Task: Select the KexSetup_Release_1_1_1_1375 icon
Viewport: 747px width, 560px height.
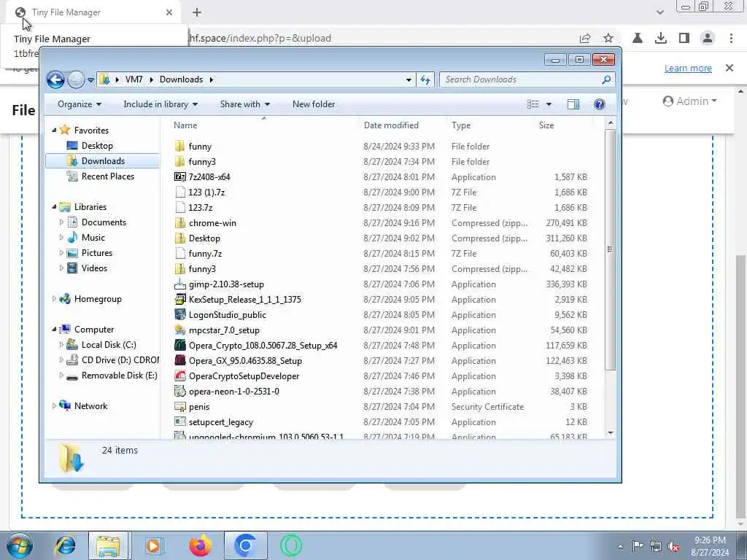Action: click(x=180, y=300)
